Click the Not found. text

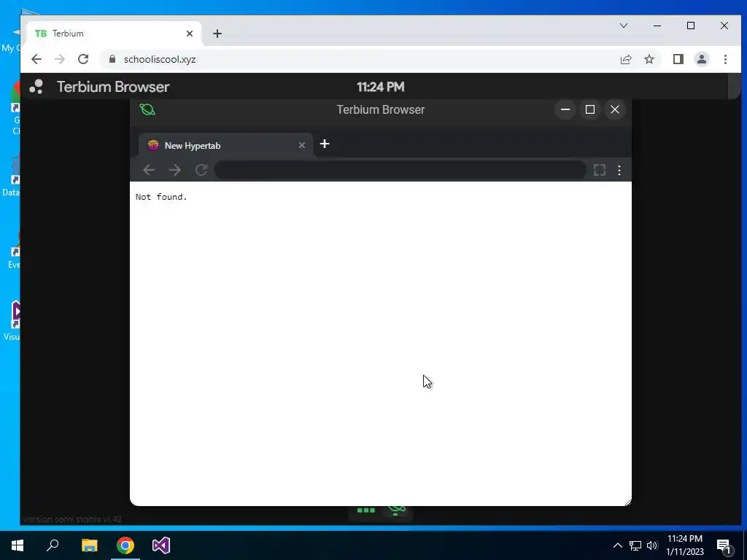161,197
